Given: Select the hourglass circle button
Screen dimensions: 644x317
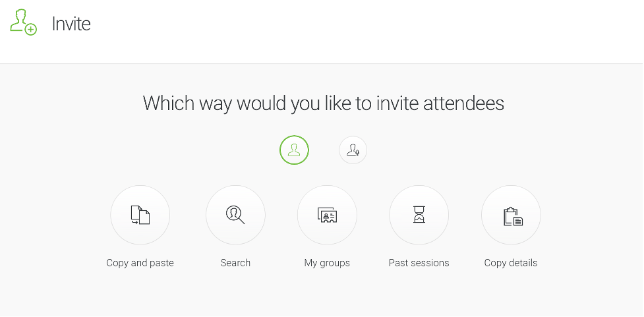Looking at the screenshot, I should (x=419, y=215).
